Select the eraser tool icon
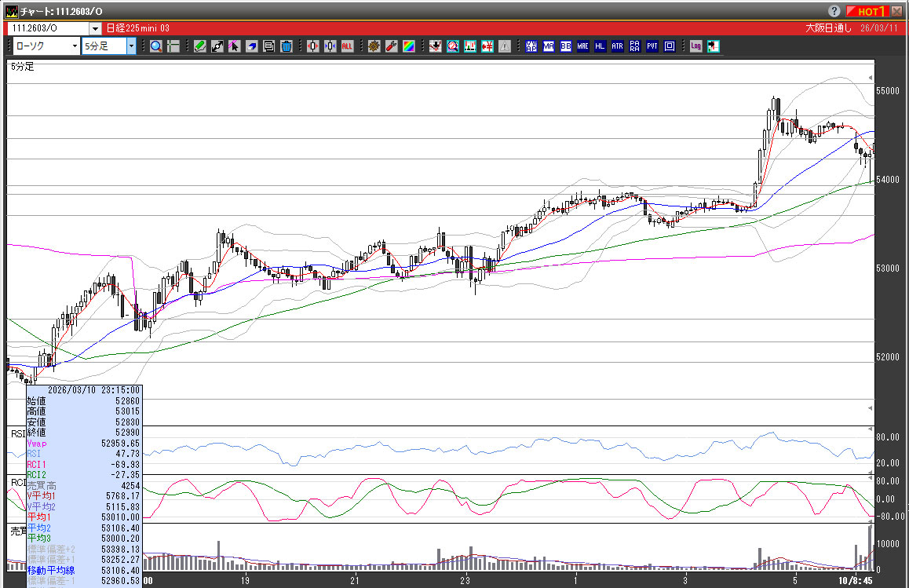The width and height of the screenshot is (909, 588). (x=252, y=46)
